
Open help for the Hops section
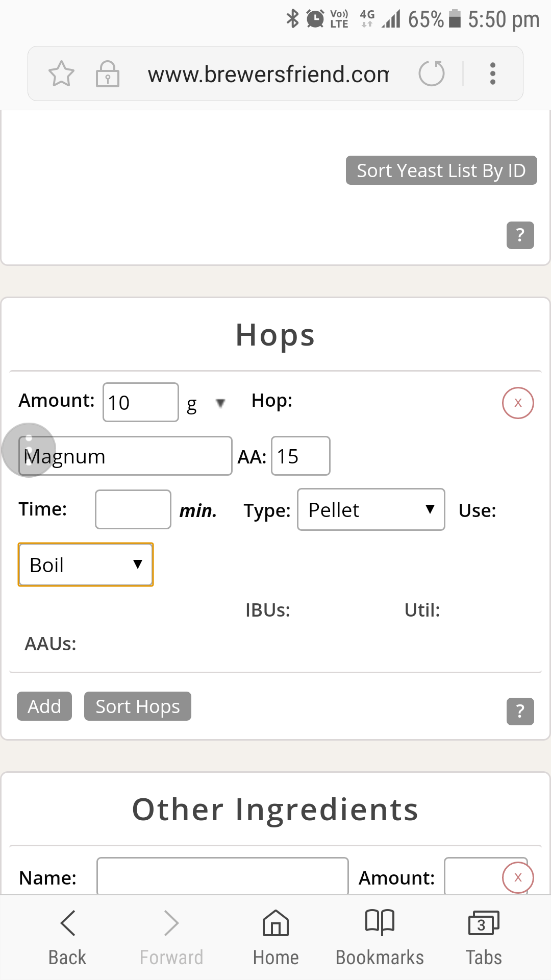pyautogui.click(x=520, y=711)
